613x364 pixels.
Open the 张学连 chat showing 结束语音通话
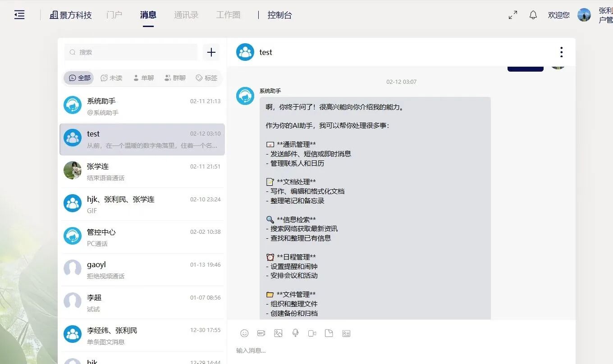point(142,172)
